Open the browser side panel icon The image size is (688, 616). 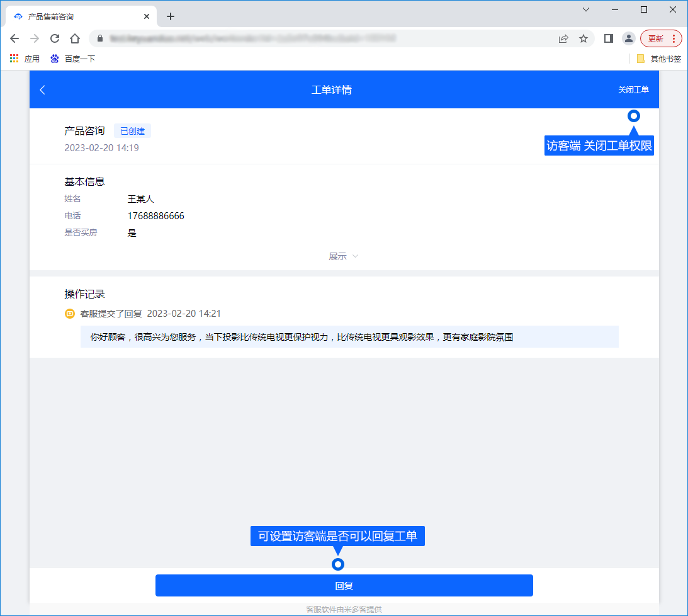click(x=608, y=38)
